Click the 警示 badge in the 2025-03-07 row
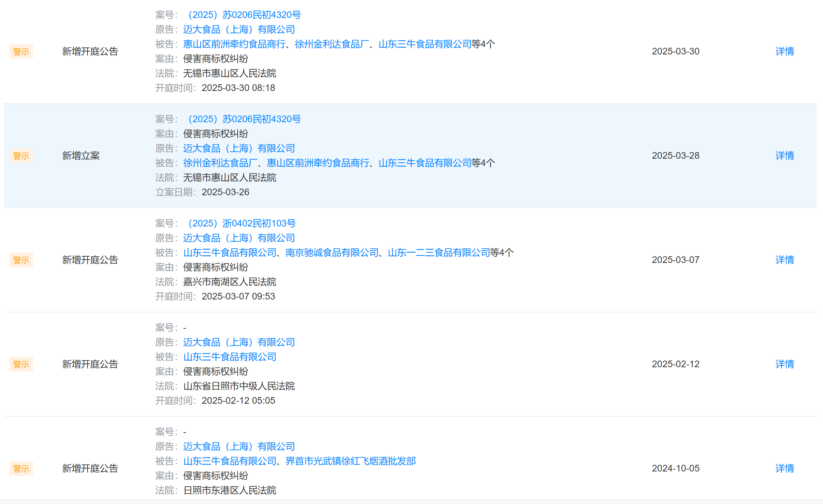 click(21, 260)
